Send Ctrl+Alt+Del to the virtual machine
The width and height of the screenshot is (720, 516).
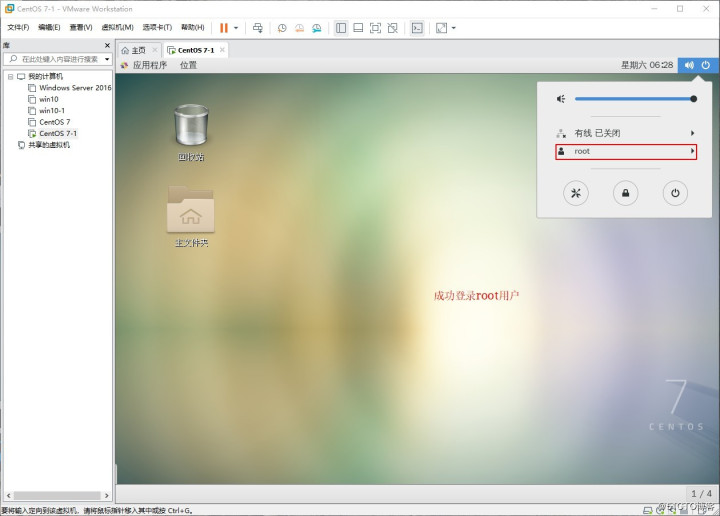[258, 28]
